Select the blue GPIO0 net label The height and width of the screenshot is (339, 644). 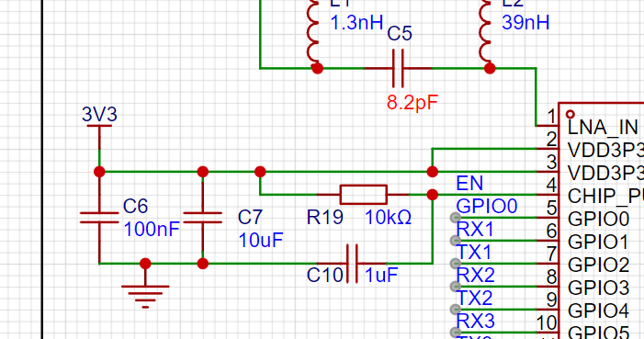coord(487,206)
